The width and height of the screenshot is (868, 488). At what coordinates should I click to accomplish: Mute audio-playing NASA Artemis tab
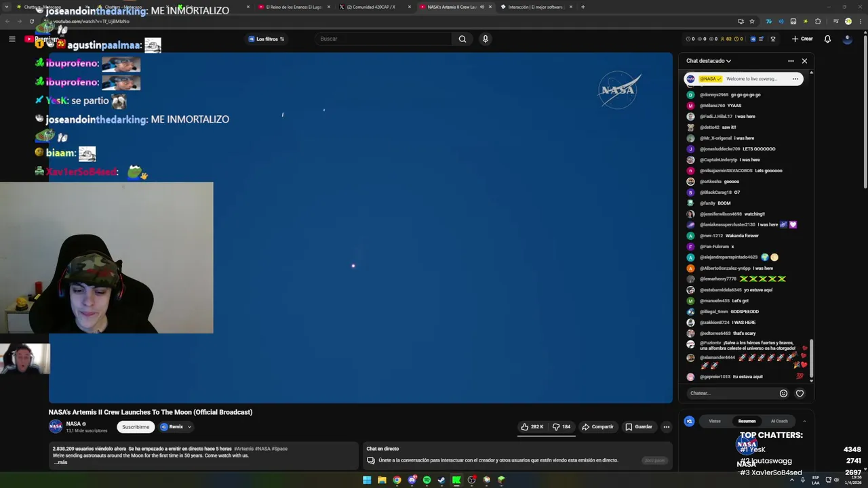tap(482, 7)
